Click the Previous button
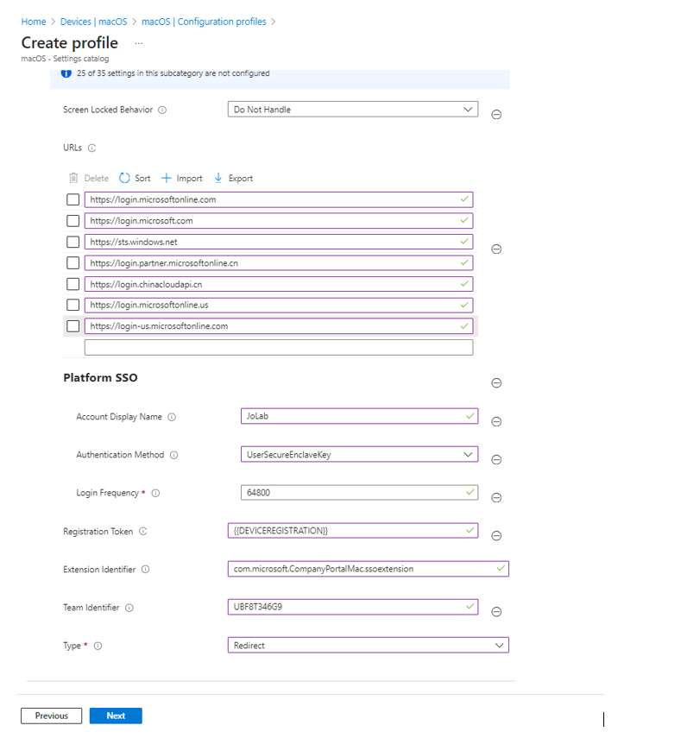 click(x=51, y=716)
